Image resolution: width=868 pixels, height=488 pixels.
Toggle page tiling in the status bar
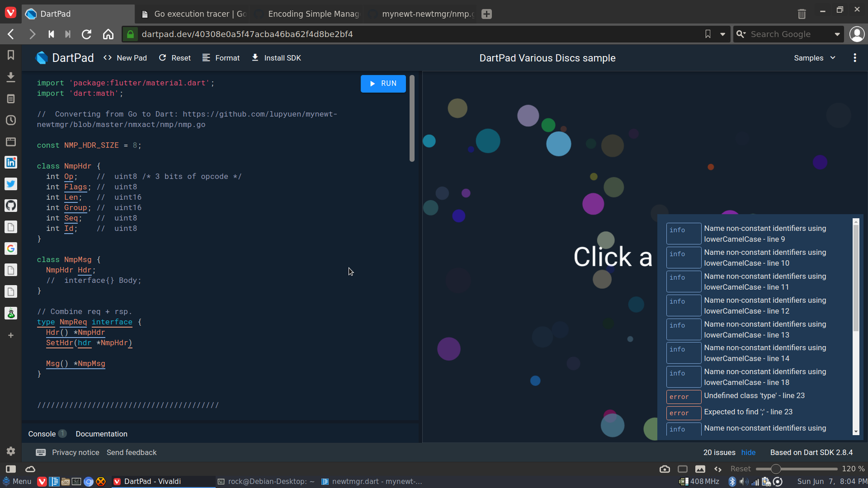pyautogui.click(x=682, y=469)
